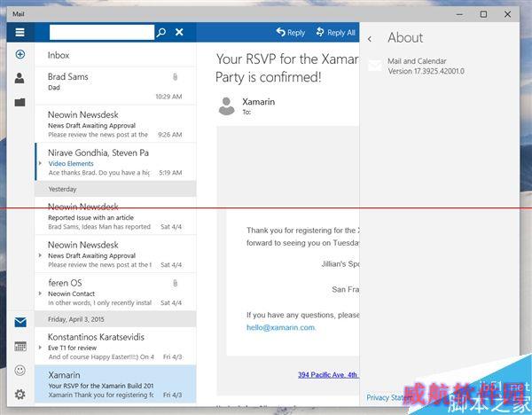Expand the Video Elements conversation thread
The image size is (532, 415).
point(40,163)
